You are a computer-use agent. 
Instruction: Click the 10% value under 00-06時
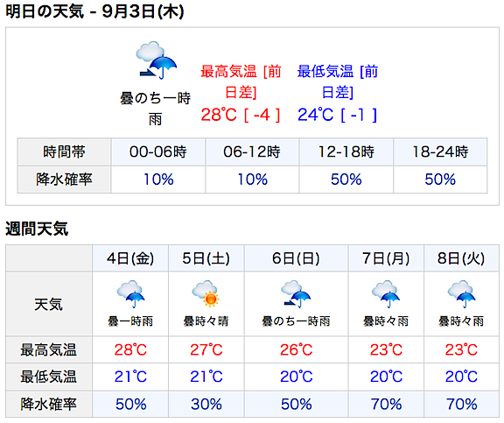click(x=158, y=180)
